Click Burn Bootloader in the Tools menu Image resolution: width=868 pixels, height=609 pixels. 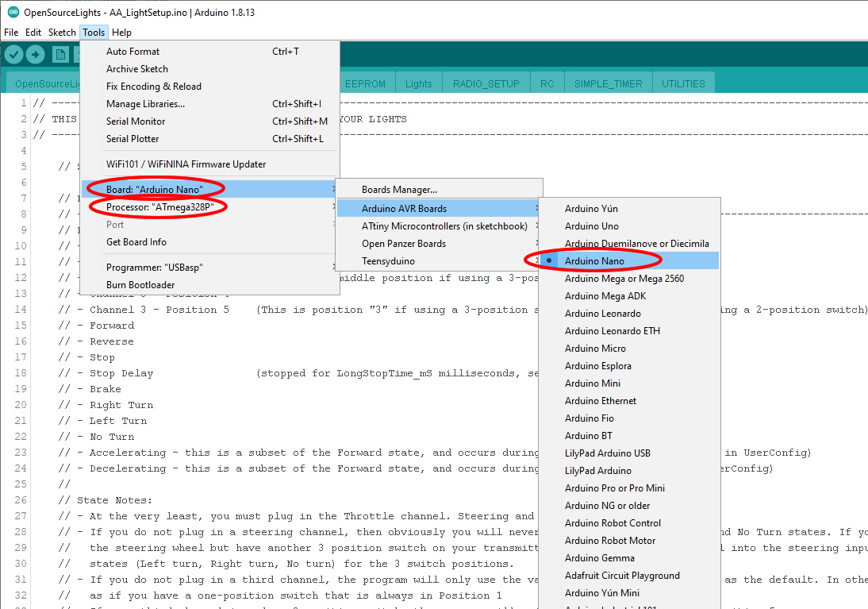tap(140, 285)
